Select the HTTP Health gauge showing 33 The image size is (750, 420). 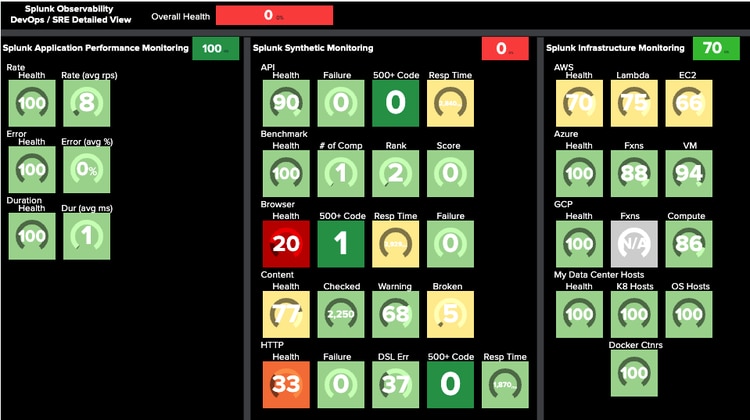(286, 386)
